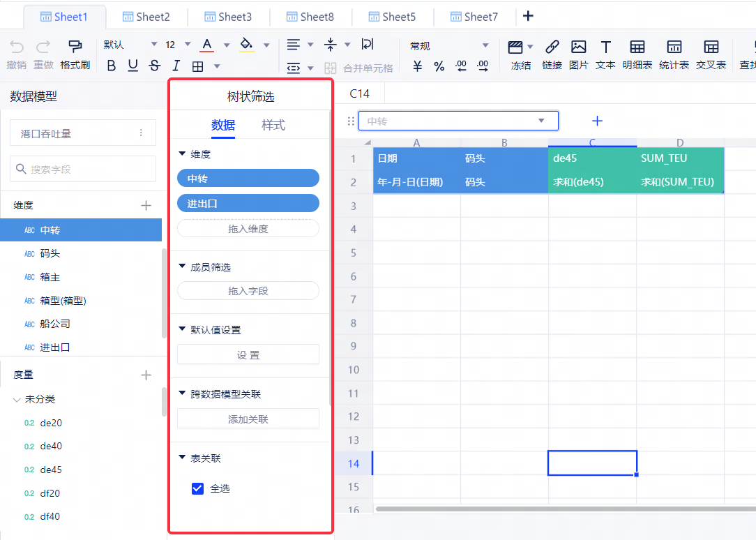Collapse the 维度 section in filter panel
Image resolution: width=756 pixels, height=540 pixels.
[183, 153]
